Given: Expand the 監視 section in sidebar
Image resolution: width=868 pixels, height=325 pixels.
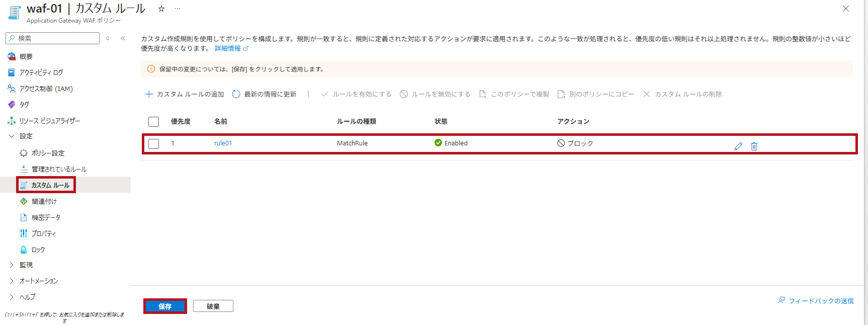Looking at the screenshot, I should [x=12, y=265].
